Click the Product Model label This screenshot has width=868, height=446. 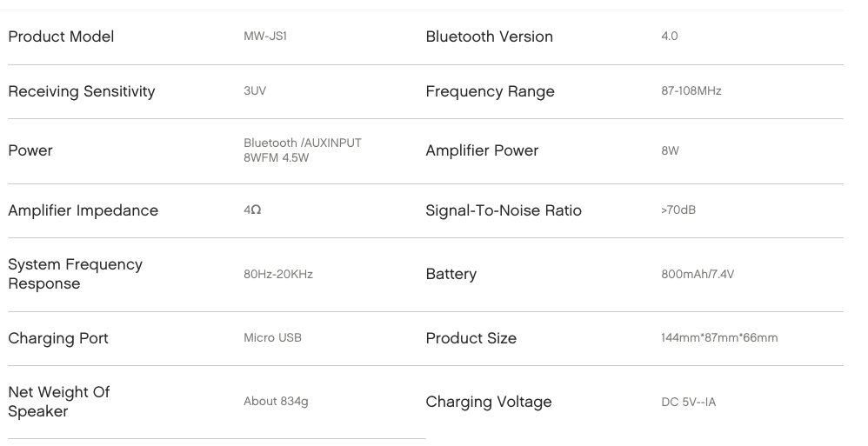(61, 37)
